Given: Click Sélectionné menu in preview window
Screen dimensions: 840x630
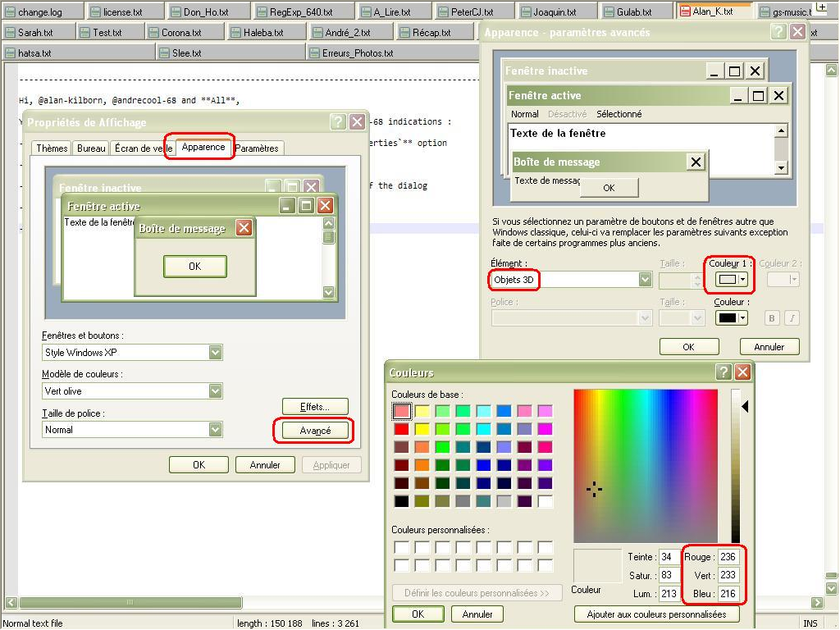Looking at the screenshot, I should tap(619, 114).
